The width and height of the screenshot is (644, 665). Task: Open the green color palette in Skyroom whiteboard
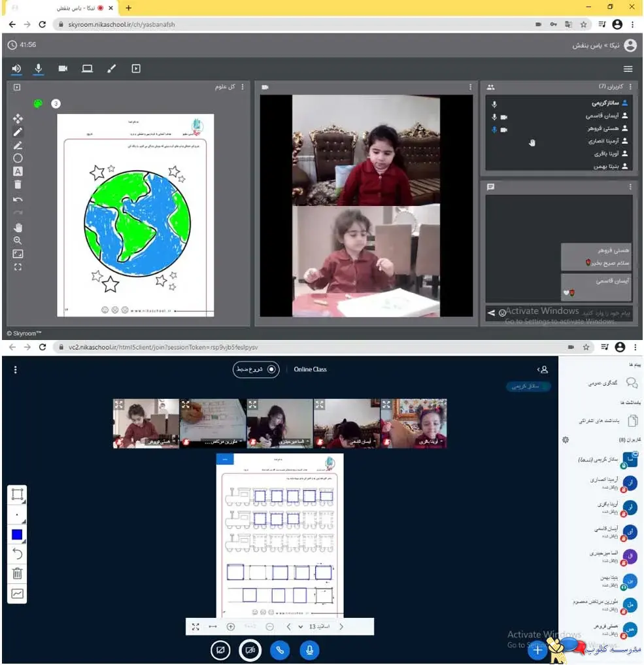tap(38, 103)
